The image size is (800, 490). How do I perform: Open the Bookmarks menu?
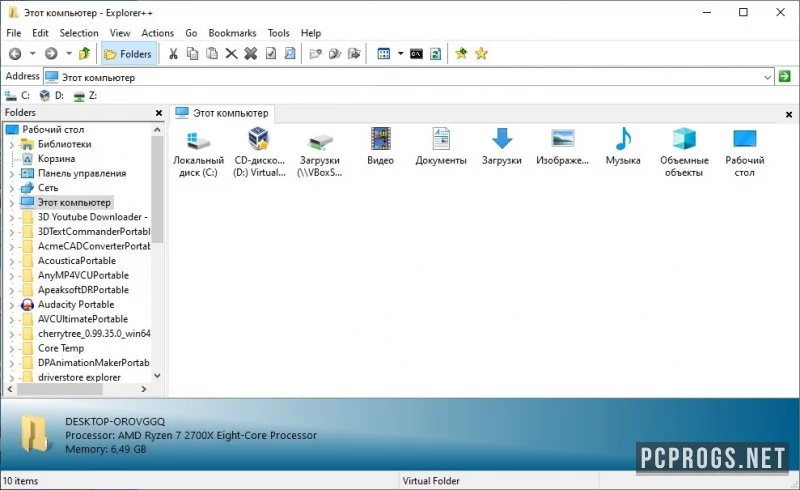coord(232,33)
